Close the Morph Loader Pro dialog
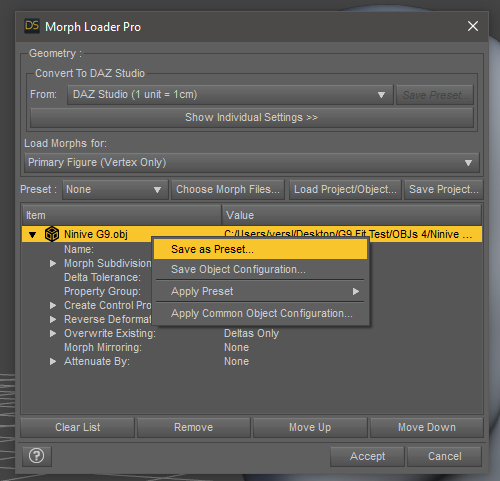Screen dimensions: 500x481 [x=473, y=26]
